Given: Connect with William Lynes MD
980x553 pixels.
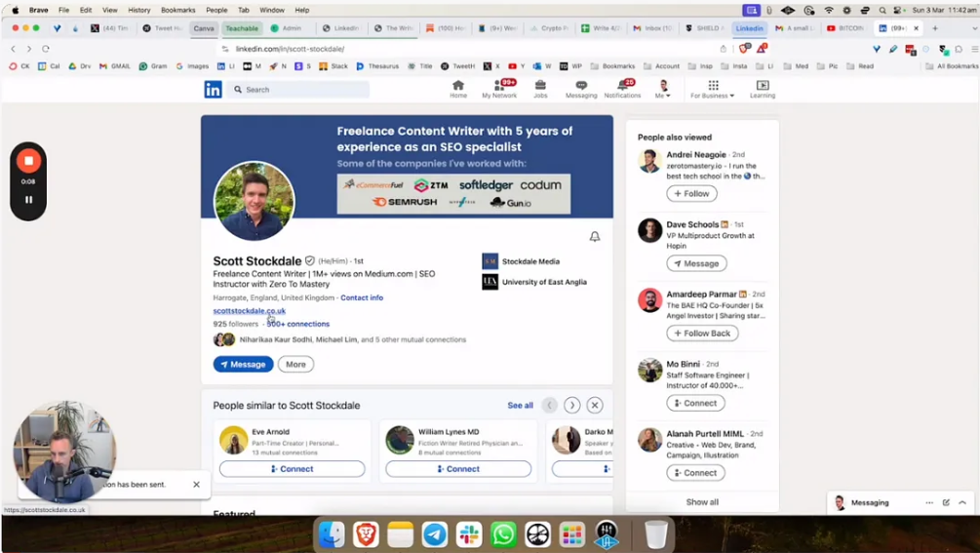Looking at the screenshot, I should [x=458, y=469].
